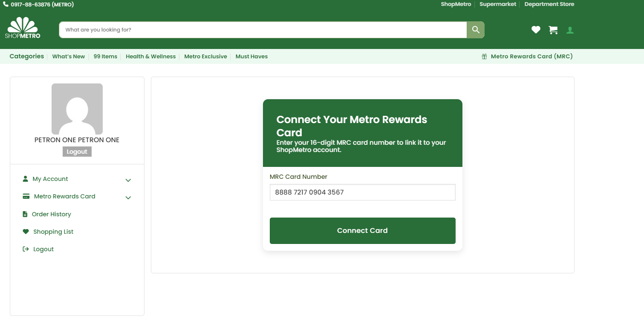This screenshot has height=324, width=644.
Task: Click the exit arrow icon beside Logout
Action: click(26, 249)
